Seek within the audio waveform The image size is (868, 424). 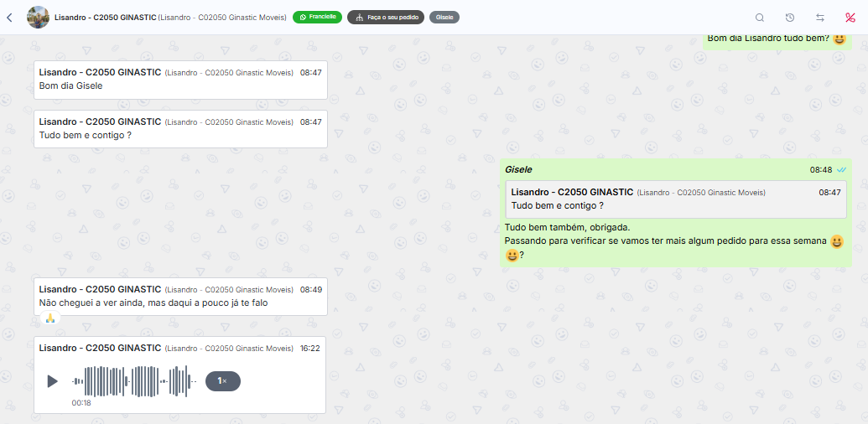[134, 381]
